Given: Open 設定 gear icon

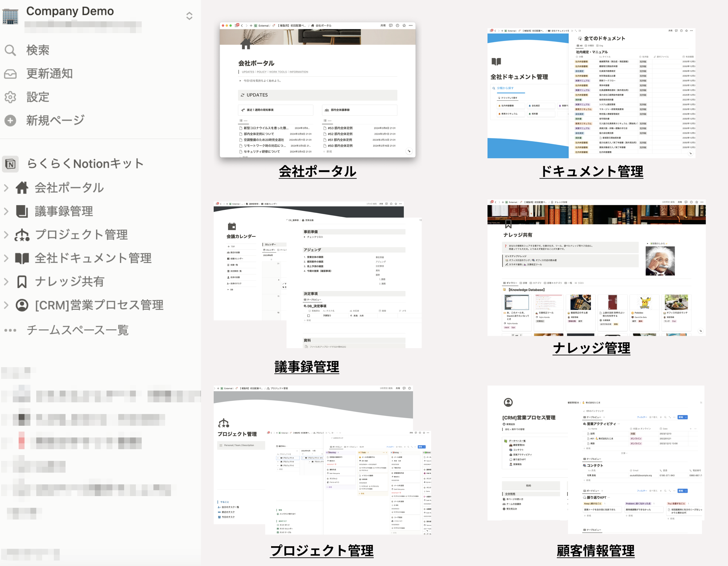Looking at the screenshot, I should pos(10,97).
